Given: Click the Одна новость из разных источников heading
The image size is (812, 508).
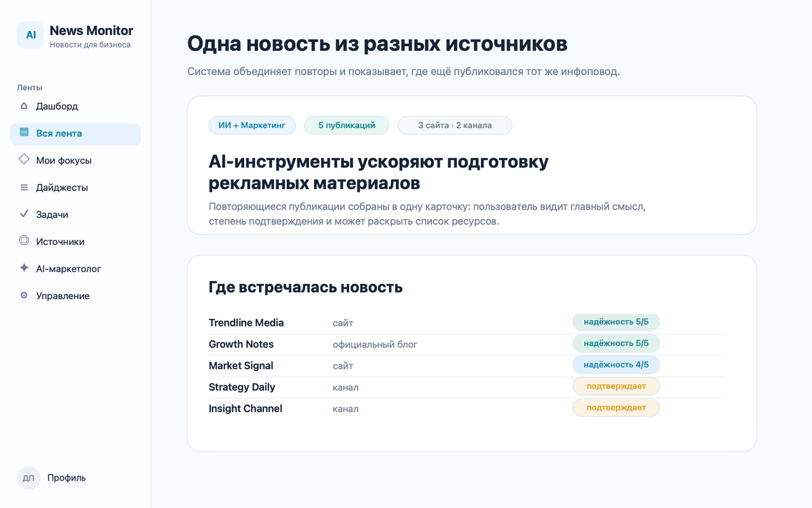Looking at the screenshot, I should tap(377, 44).
